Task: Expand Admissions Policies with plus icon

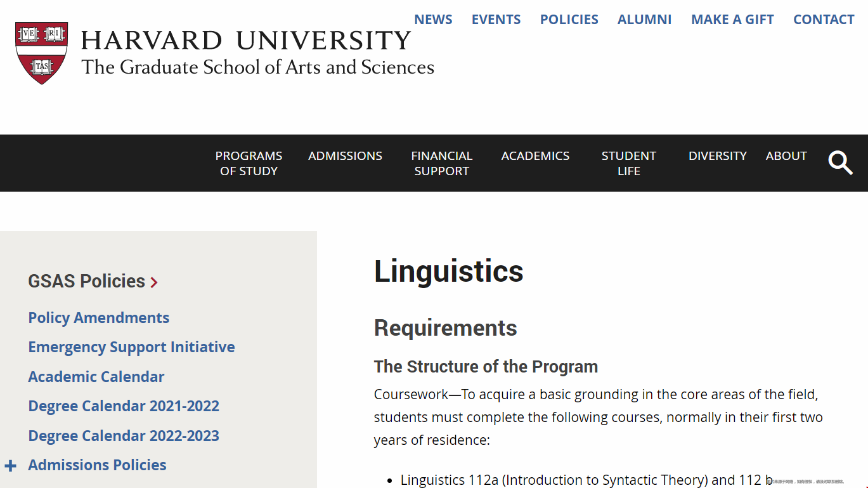Action: (10, 466)
